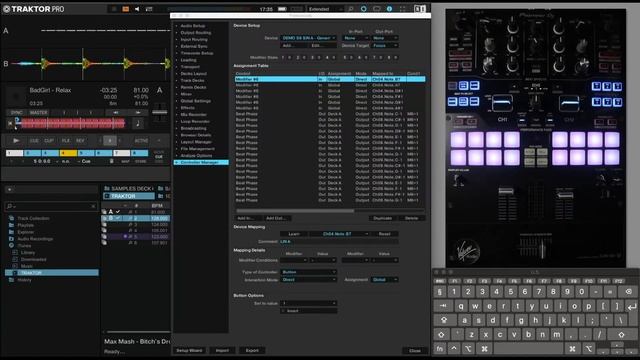Image resolution: width=640 pixels, height=360 pixels.
Task: Open the Type of Controller Button dropdown
Action: click(x=309, y=272)
